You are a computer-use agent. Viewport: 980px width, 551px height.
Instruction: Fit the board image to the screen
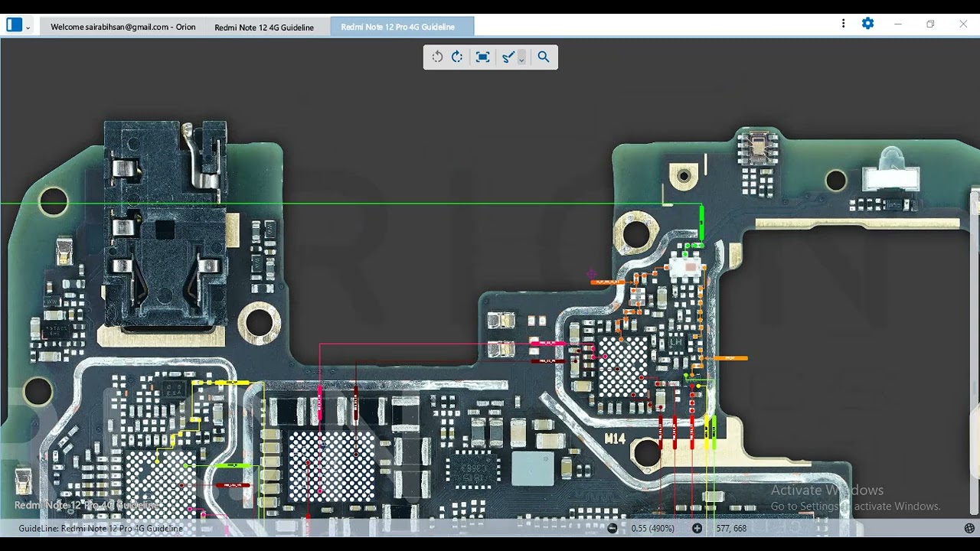(x=482, y=57)
